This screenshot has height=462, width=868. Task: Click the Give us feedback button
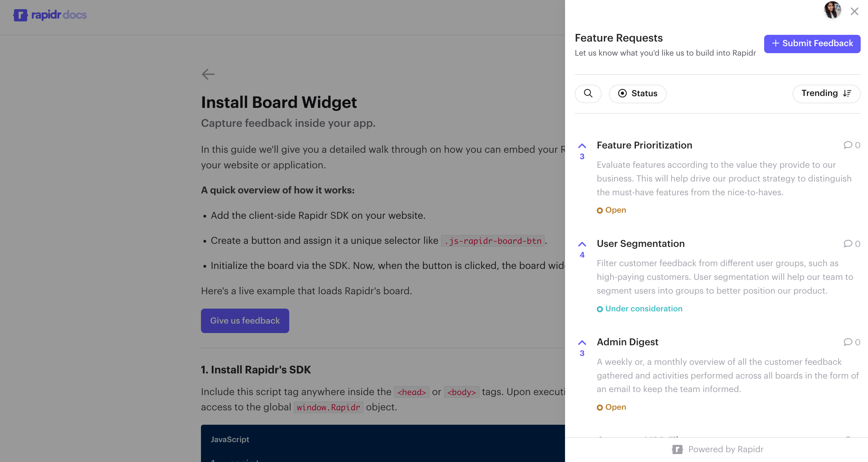pyautogui.click(x=245, y=320)
